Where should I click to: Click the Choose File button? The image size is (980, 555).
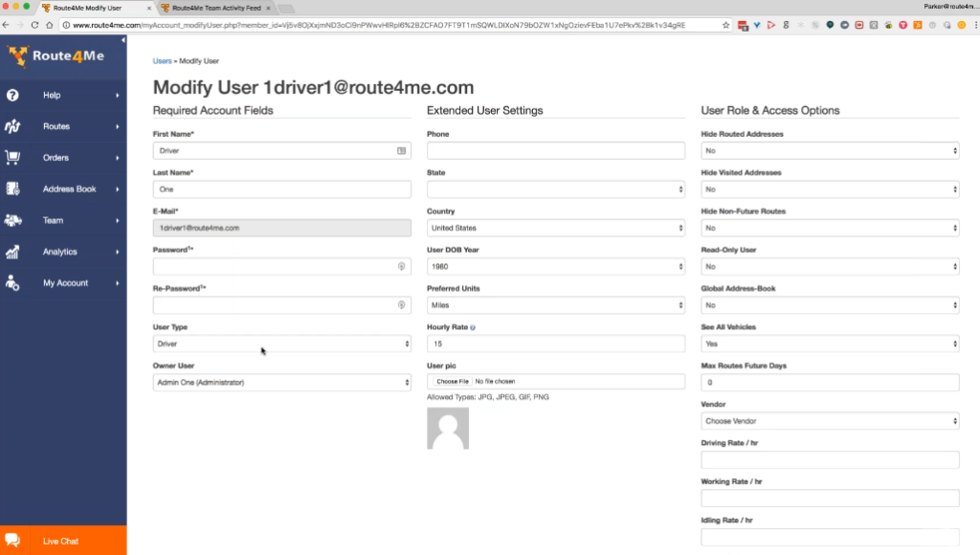(453, 382)
